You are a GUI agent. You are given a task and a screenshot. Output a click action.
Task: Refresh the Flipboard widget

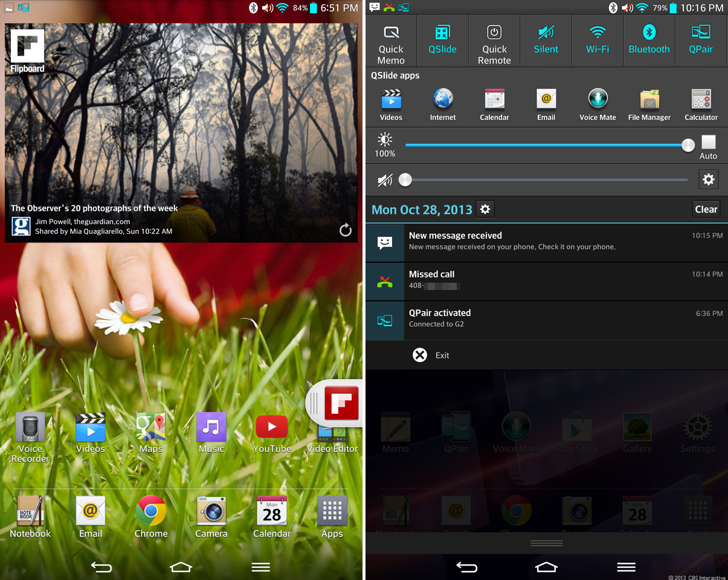tap(345, 230)
